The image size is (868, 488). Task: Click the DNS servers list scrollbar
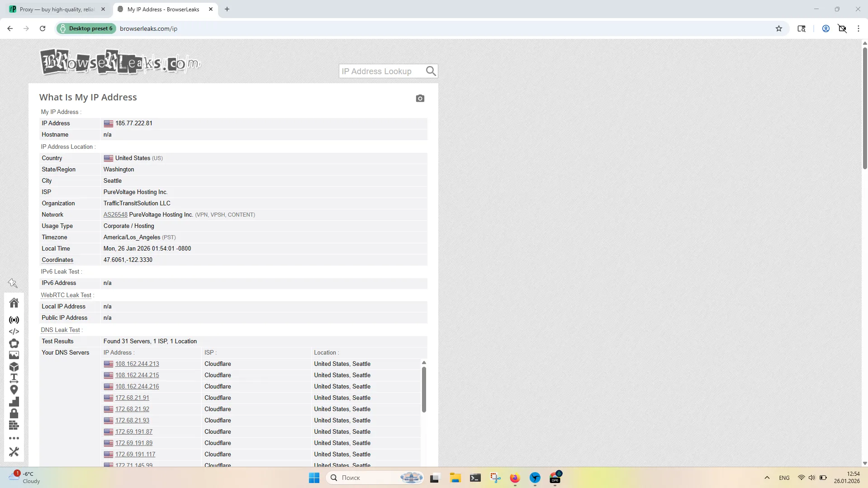pyautogui.click(x=424, y=389)
